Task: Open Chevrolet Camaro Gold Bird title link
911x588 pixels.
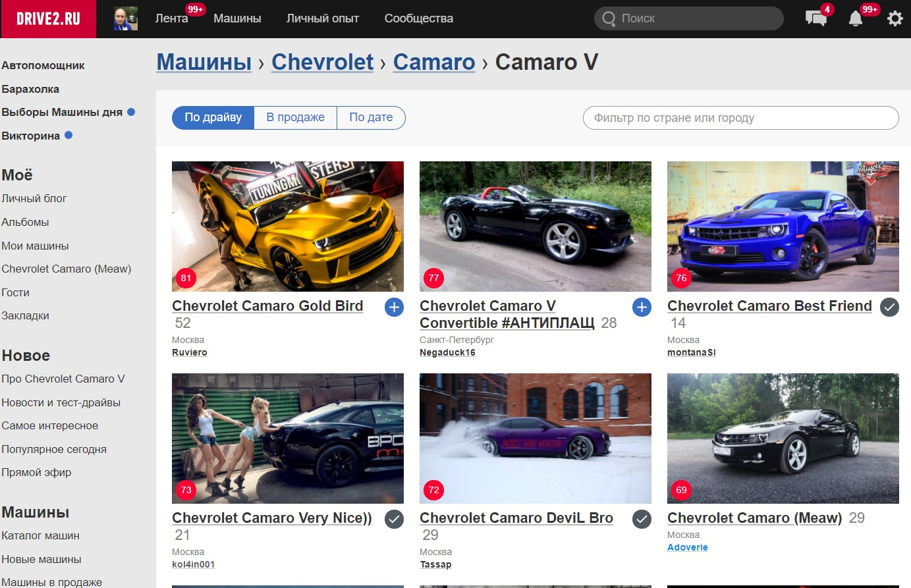Action: pos(267,306)
